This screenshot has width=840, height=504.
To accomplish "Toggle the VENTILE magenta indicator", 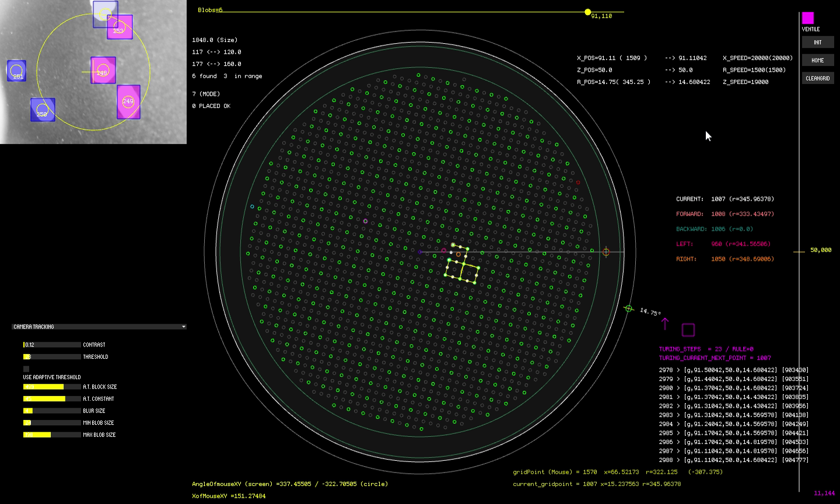I will click(808, 19).
